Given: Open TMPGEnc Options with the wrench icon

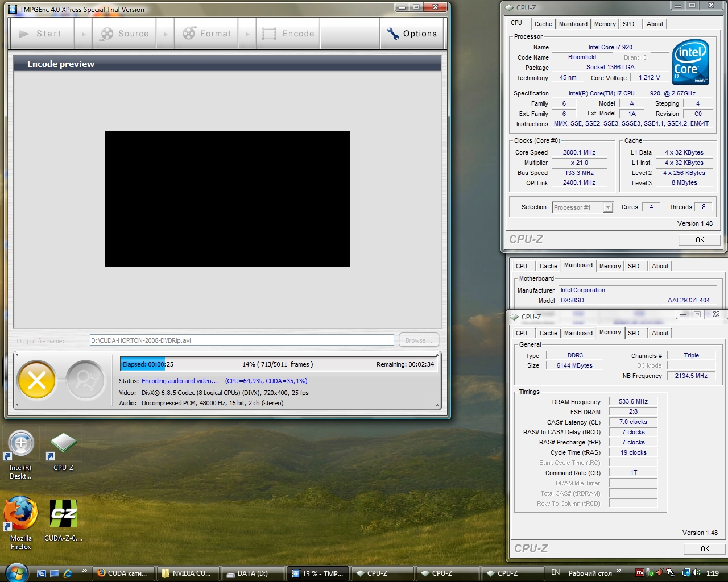Looking at the screenshot, I should tap(412, 34).
